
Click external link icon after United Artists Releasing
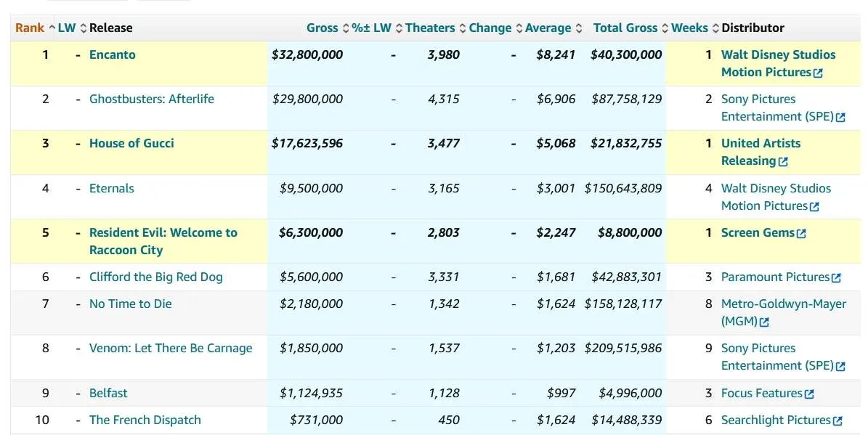point(783,162)
